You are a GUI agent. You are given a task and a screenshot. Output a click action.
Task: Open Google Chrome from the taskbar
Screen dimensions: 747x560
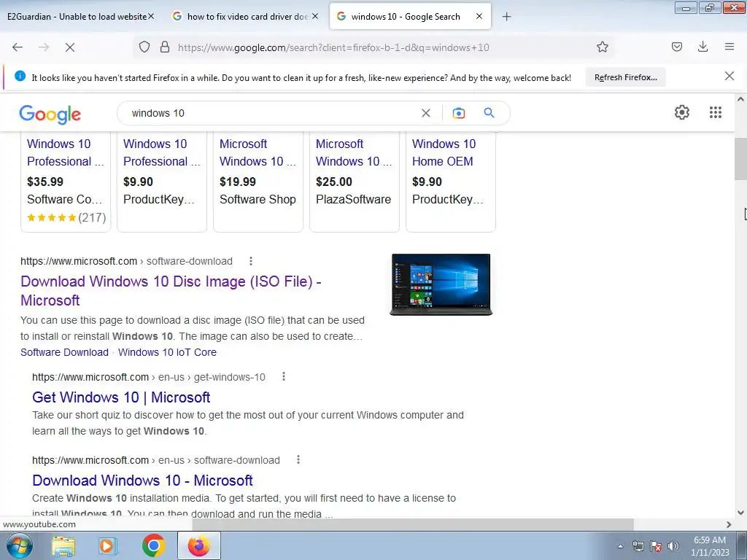click(x=153, y=545)
